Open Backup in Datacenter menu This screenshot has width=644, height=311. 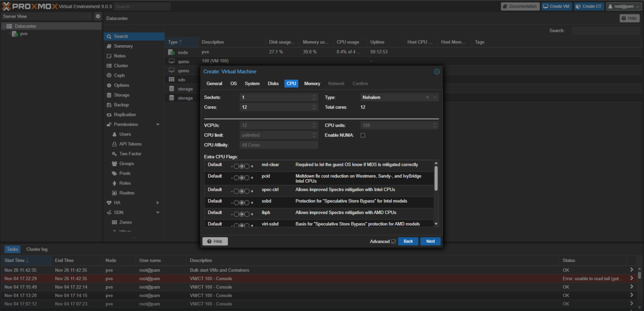click(121, 105)
